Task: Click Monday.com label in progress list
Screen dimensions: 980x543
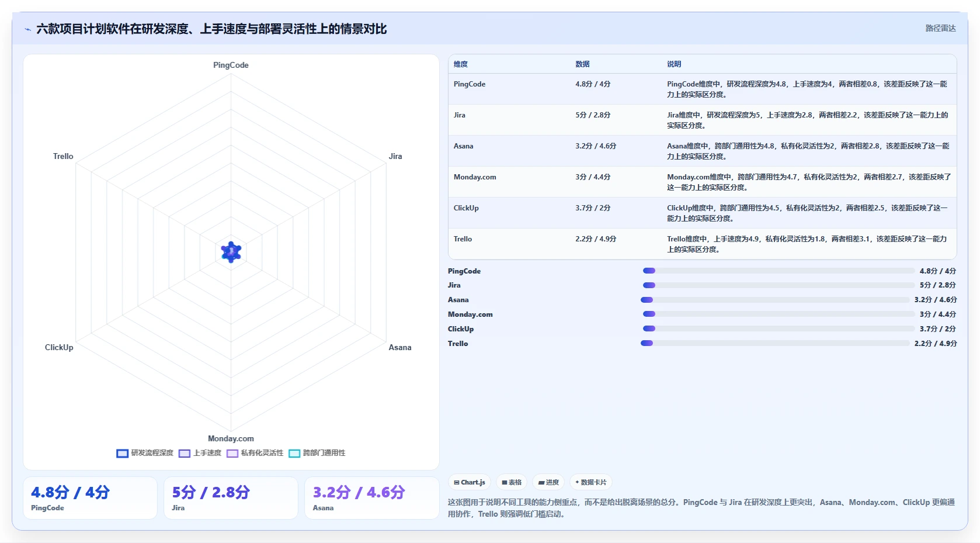Action: 470,314
